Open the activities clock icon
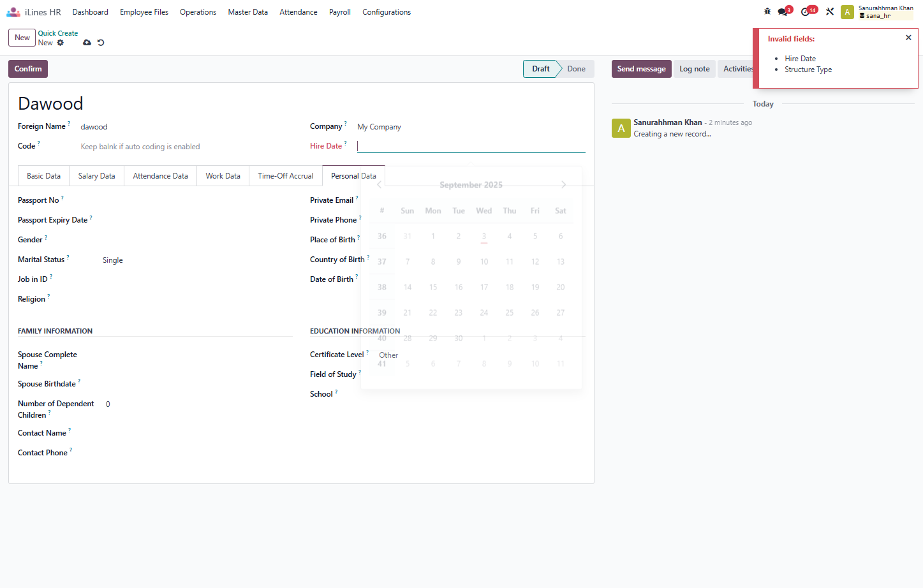 point(805,11)
